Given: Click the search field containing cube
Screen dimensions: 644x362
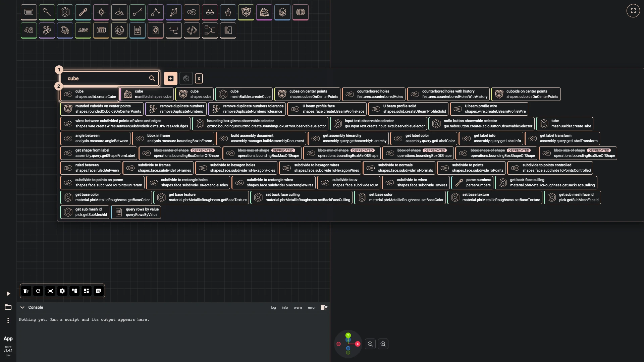Looking at the screenshot, I should 109,78.
